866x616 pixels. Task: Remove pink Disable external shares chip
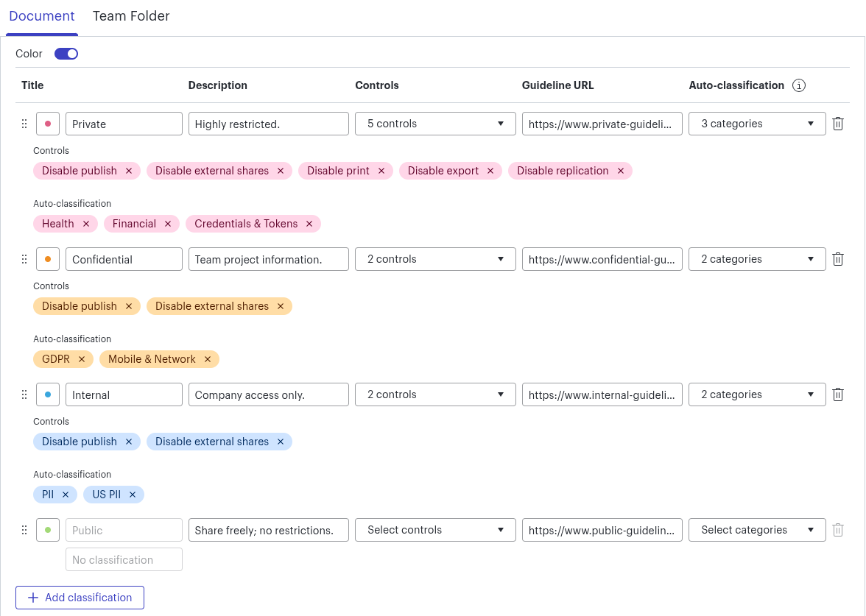281,171
